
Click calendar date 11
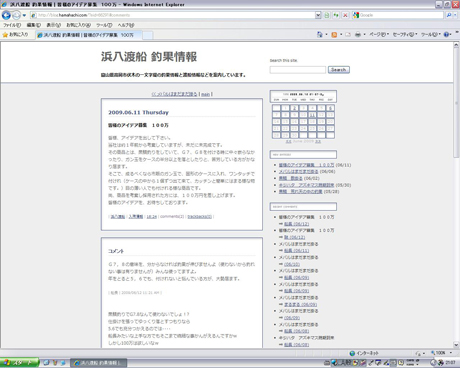(x=312, y=115)
